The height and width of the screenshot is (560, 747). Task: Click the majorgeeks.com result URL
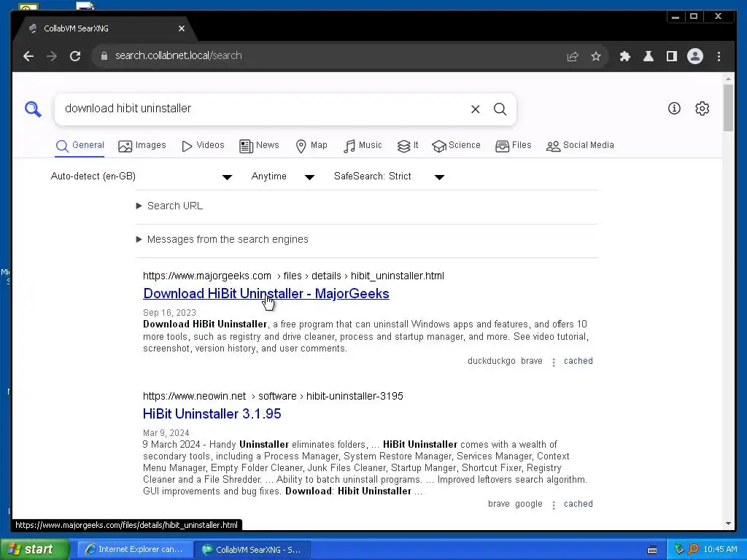tap(293, 276)
